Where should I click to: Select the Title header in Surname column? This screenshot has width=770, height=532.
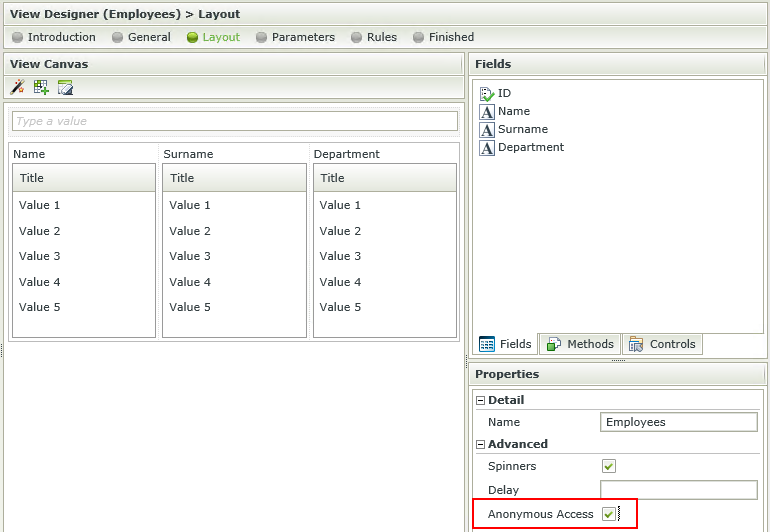[x=234, y=178]
